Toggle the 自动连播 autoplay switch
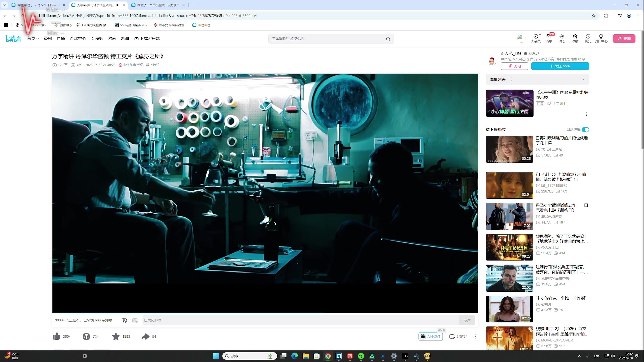The height and width of the screenshot is (362, 644). click(x=585, y=130)
